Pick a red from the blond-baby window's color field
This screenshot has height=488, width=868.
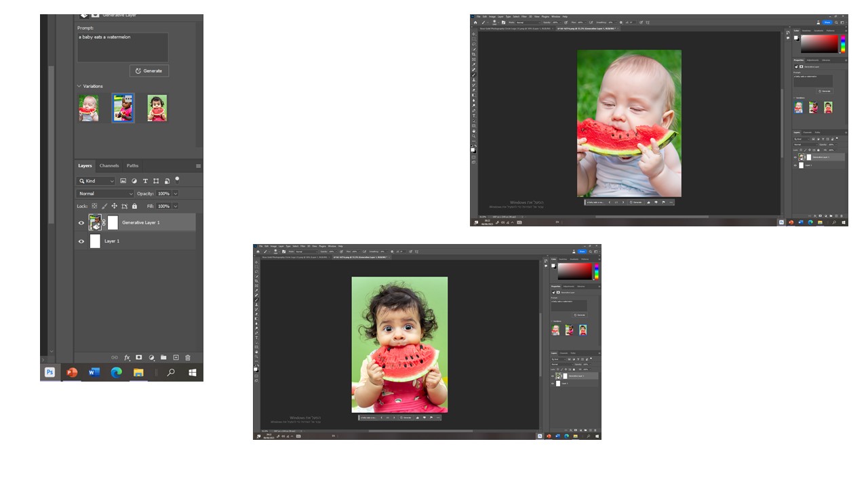pyautogui.click(x=819, y=43)
